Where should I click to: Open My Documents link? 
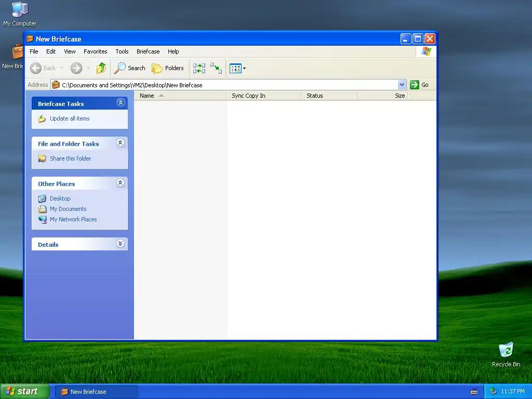(x=68, y=209)
